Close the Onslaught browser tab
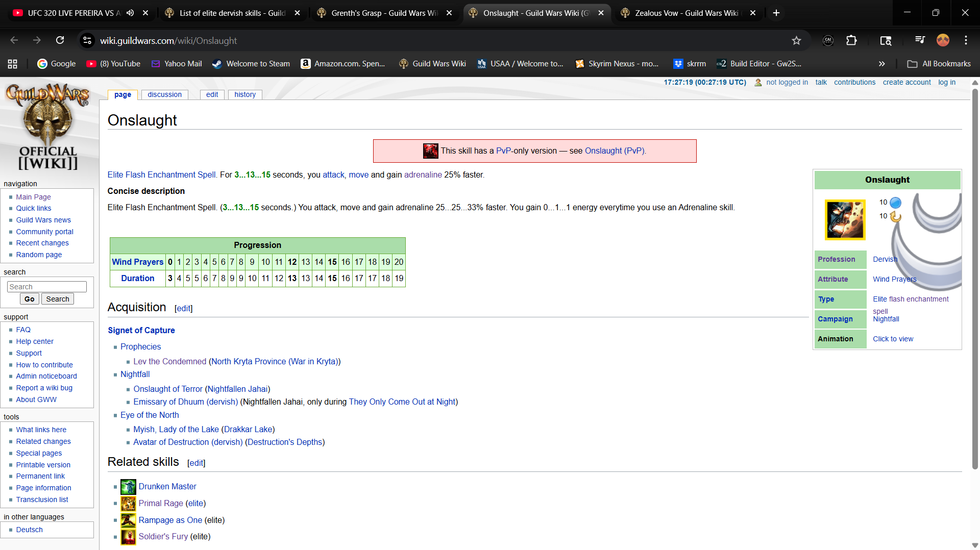980x550 pixels. tap(601, 13)
